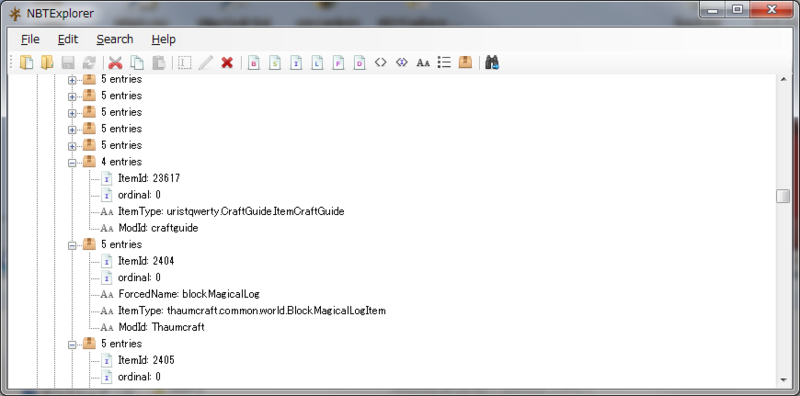Minimize the NBTExplorer window
This screenshot has width=800, height=396.
(x=713, y=10)
